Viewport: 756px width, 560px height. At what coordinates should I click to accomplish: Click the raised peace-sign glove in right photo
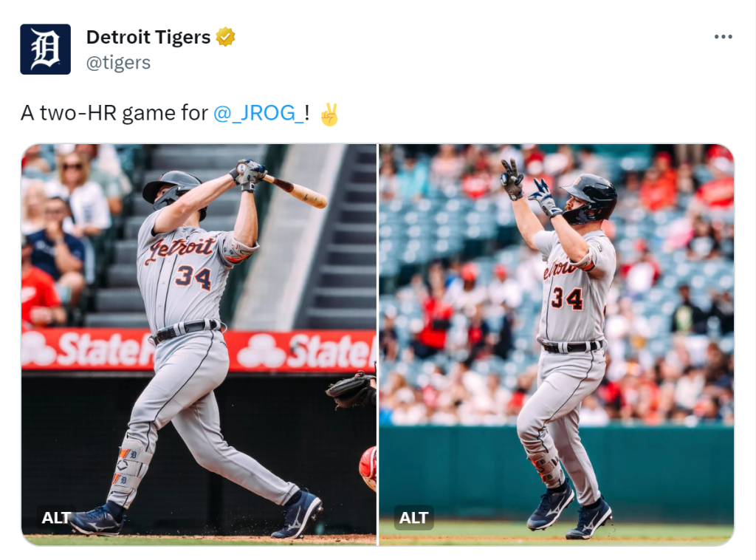click(512, 179)
